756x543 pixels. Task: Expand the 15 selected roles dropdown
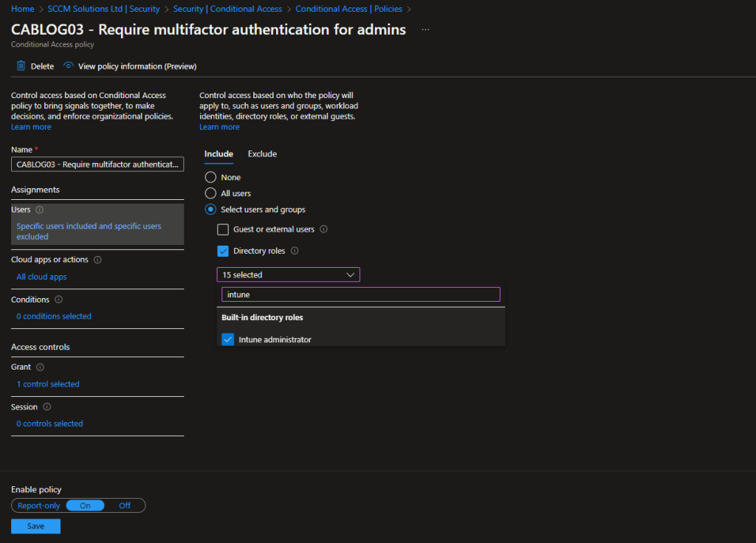[x=288, y=274]
